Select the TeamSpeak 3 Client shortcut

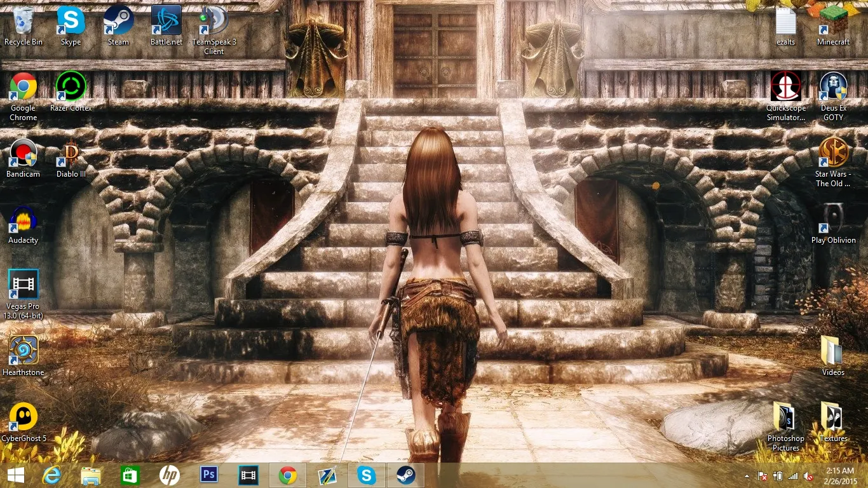214,30
